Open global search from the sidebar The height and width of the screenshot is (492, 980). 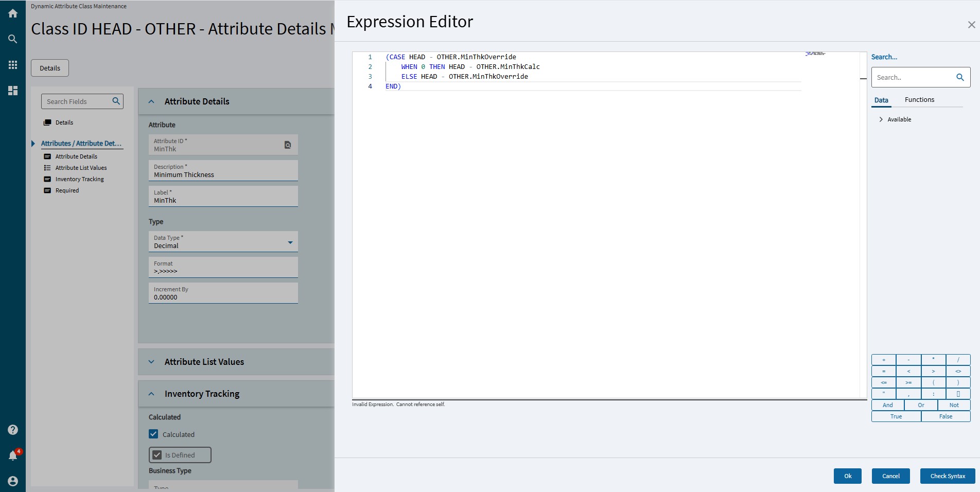click(13, 39)
